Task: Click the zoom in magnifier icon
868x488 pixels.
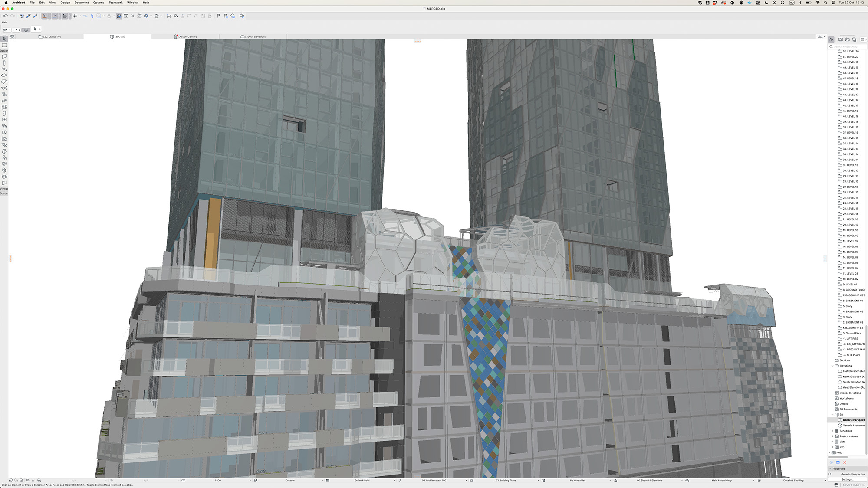Action: [x=21, y=481]
